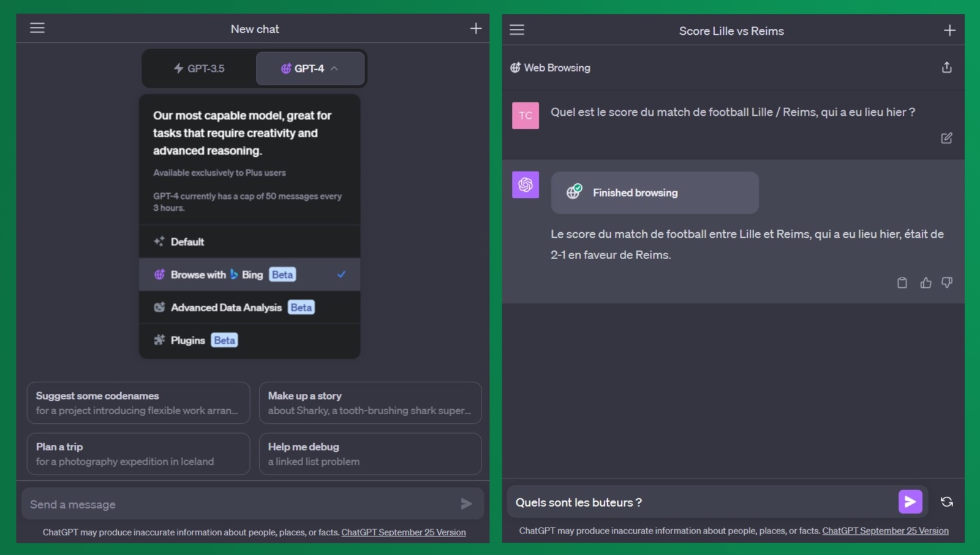Click the New chat title text
980x555 pixels.
255,29
